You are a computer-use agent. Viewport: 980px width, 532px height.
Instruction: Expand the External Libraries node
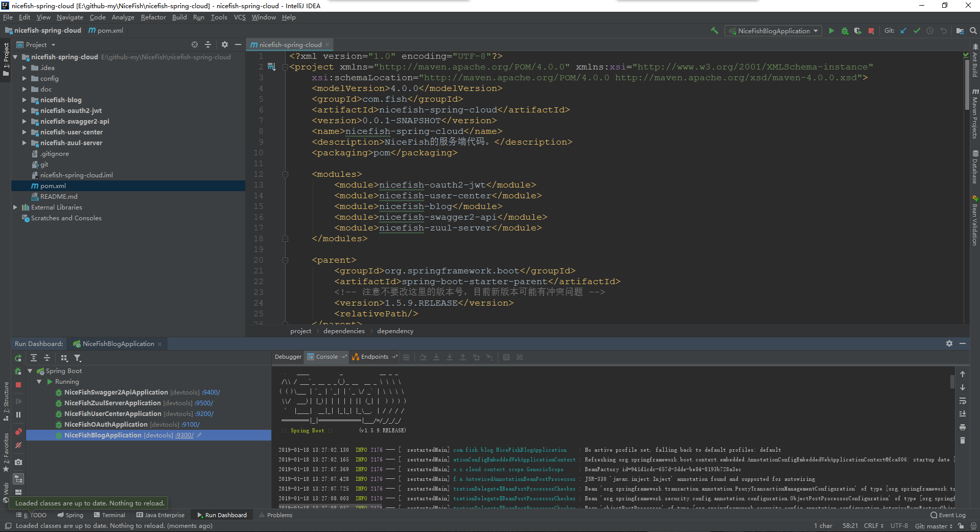click(x=15, y=207)
